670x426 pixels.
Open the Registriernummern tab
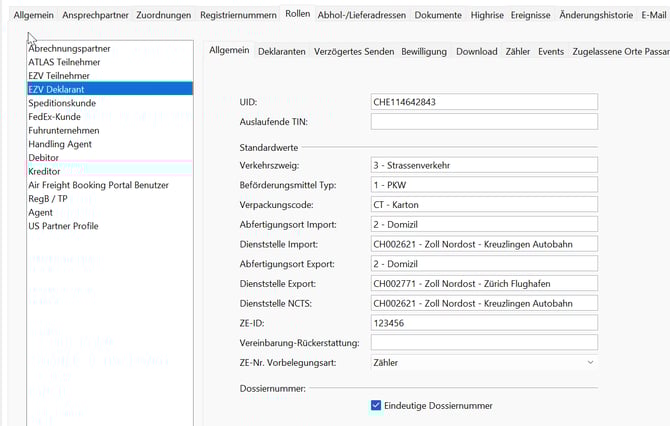[x=238, y=15]
